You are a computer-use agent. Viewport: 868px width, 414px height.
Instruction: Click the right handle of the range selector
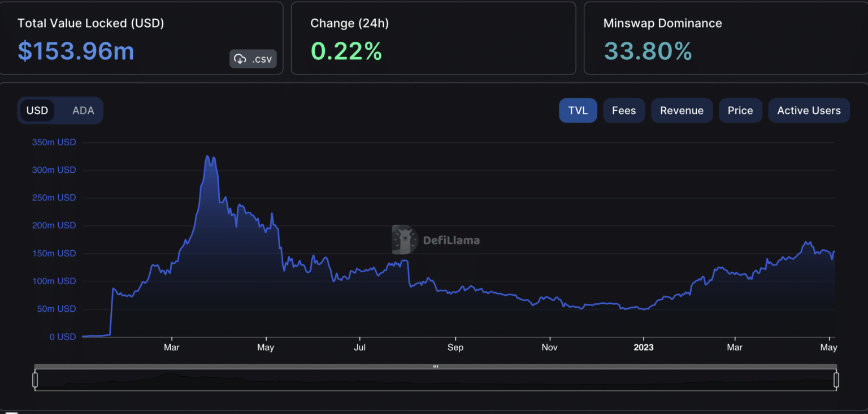pos(836,380)
